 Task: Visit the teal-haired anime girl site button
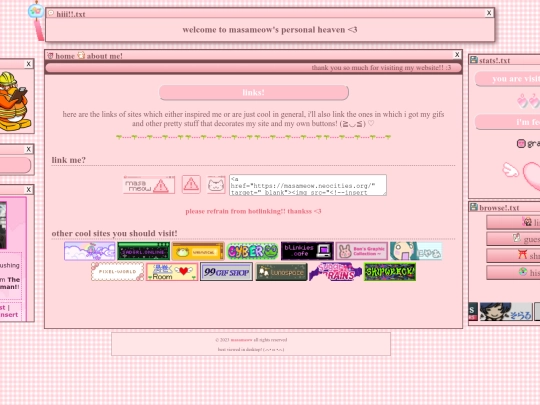[416, 251]
